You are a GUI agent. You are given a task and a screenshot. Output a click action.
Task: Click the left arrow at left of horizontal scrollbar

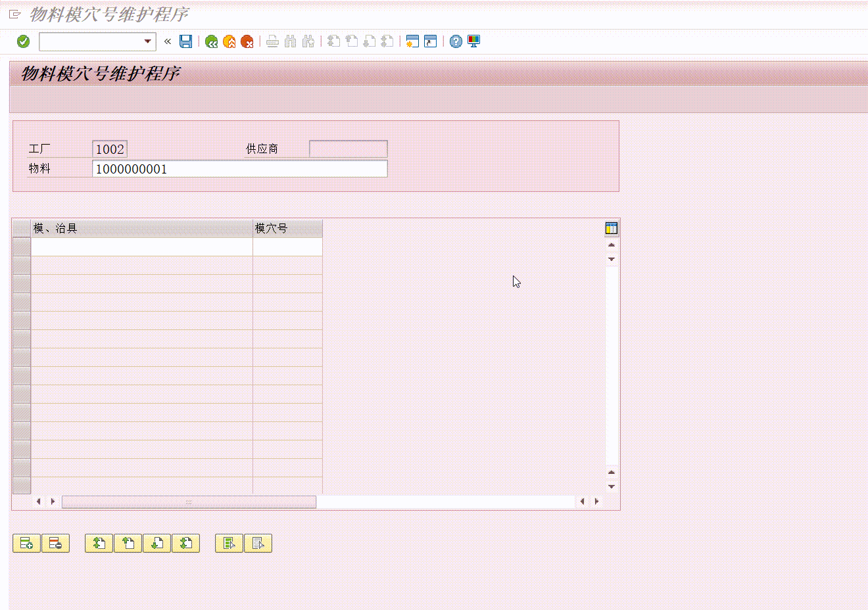click(38, 502)
